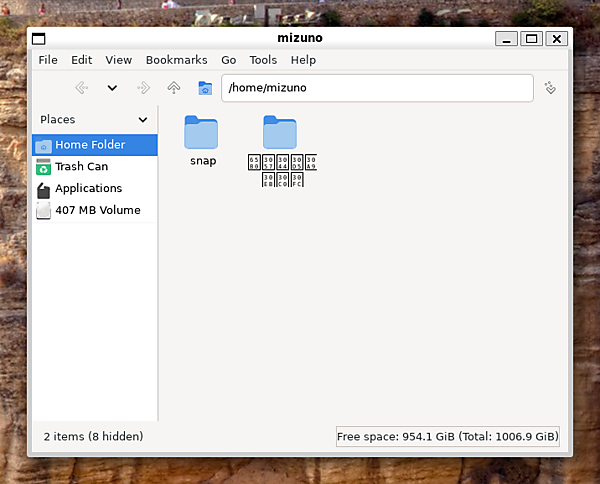Image resolution: width=600 pixels, height=484 pixels.
Task: Go back with the left arrow icon
Action: (82, 88)
